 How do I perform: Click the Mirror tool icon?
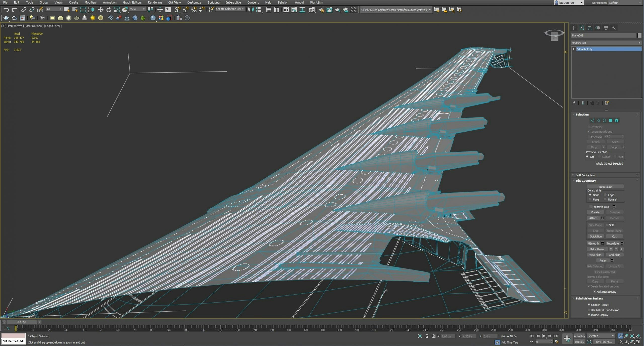click(x=251, y=10)
